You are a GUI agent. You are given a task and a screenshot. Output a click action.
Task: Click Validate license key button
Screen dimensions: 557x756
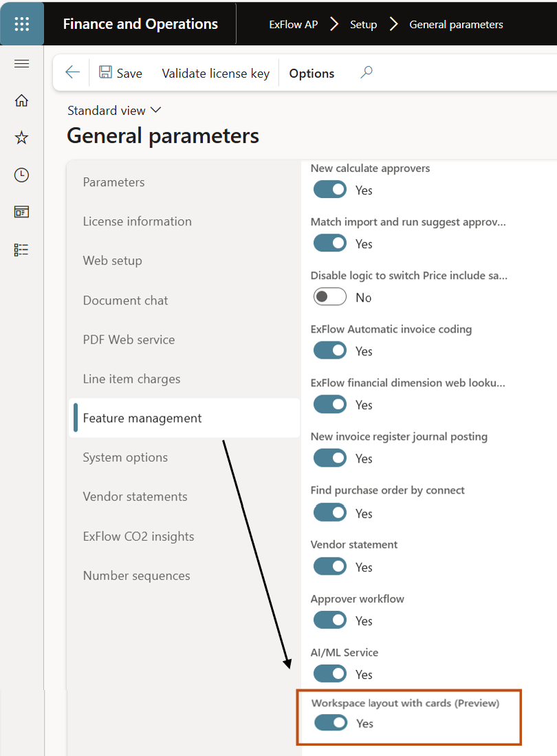(x=215, y=74)
